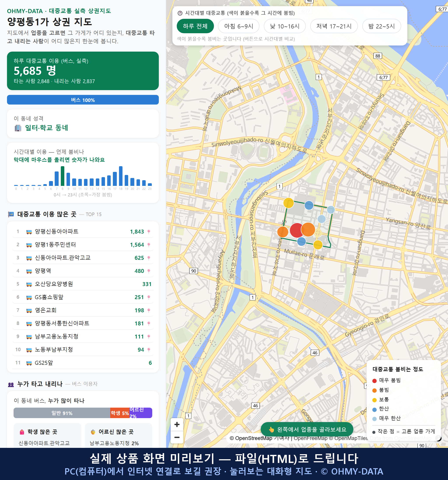Click the building icon beside 일터·학교 동네
The height and width of the screenshot is (480, 448).
[18, 128]
